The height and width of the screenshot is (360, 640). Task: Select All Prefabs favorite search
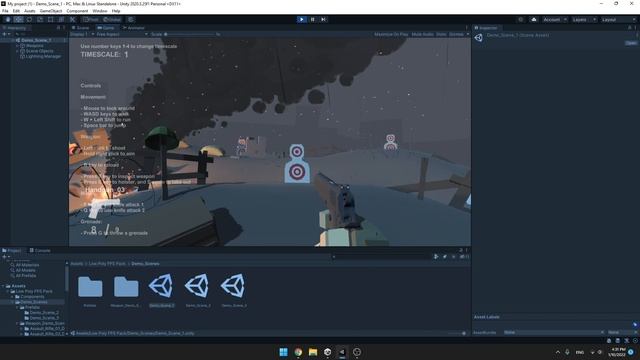[x=23, y=276]
